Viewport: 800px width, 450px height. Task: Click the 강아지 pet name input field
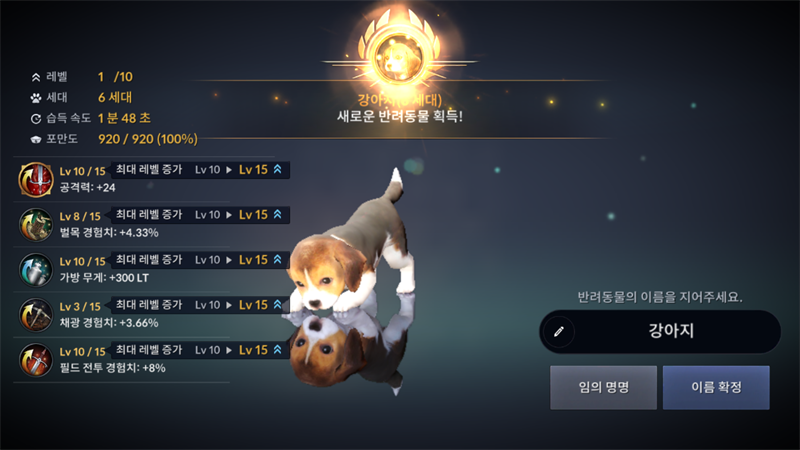660,332
